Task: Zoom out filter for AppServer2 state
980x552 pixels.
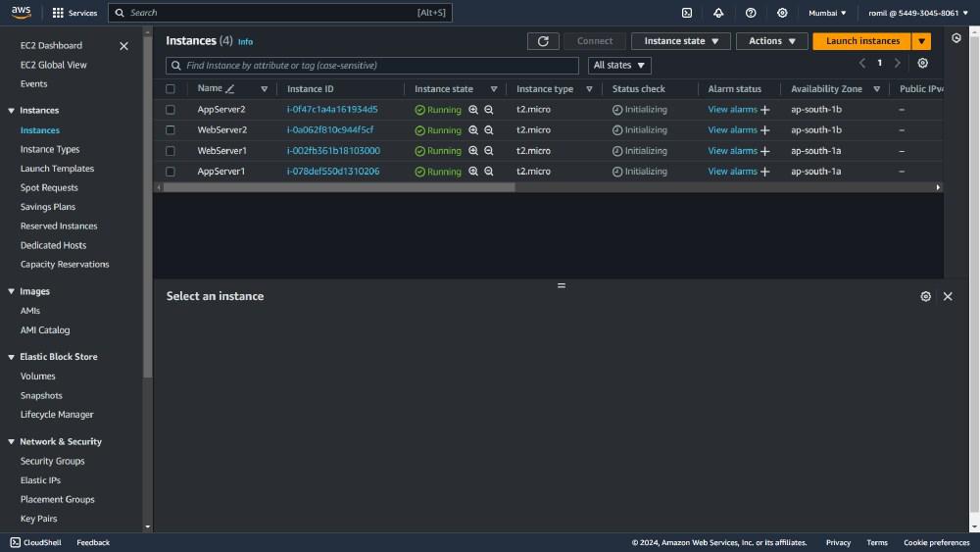Action: click(489, 110)
